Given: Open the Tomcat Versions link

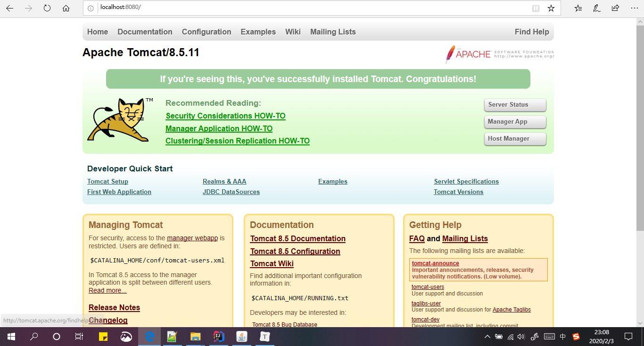Looking at the screenshot, I should 458,192.
